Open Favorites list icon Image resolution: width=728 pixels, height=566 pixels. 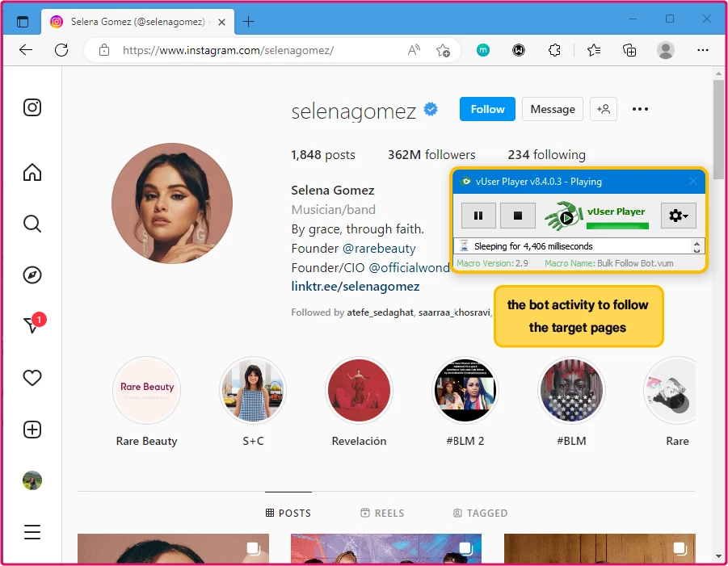(x=594, y=49)
